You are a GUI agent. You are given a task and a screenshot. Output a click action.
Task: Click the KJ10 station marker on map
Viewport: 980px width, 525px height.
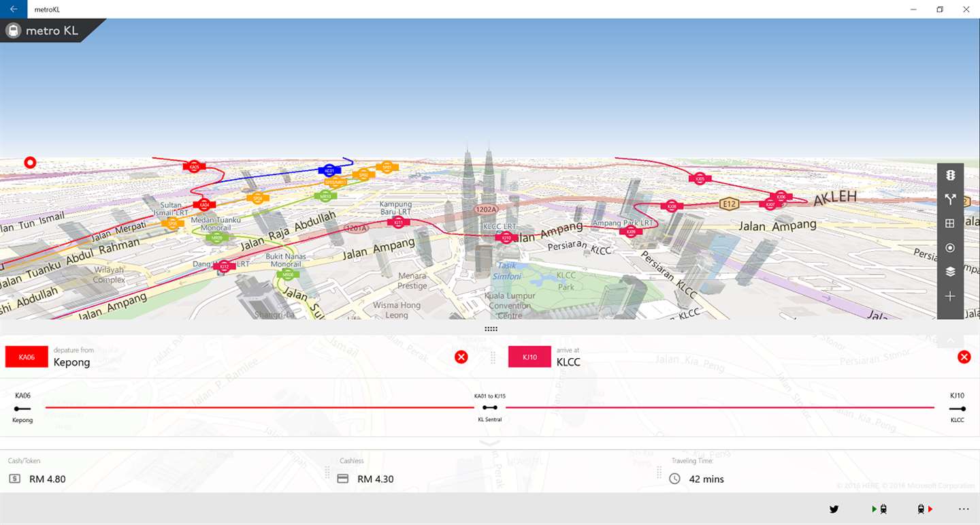pyautogui.click(x=506, y=238)
